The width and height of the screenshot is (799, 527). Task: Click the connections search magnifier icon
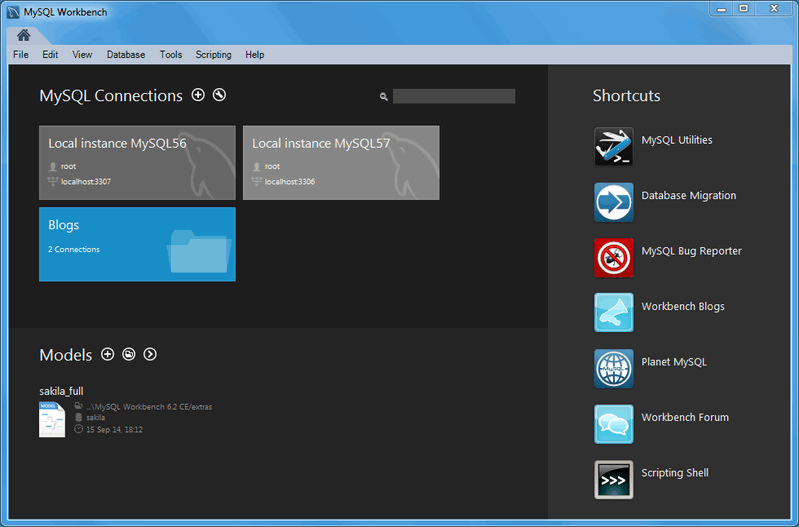point(384,96)
